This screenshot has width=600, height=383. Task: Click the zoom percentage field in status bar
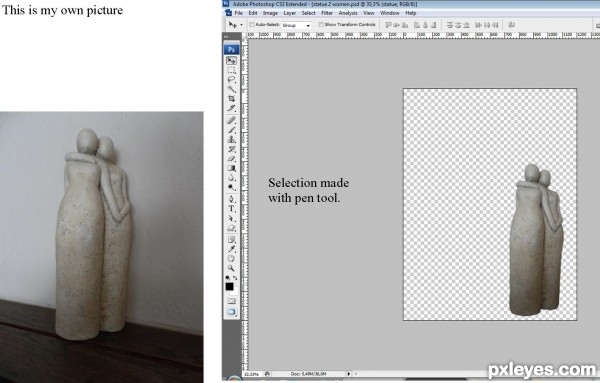[x=251, y=373]
